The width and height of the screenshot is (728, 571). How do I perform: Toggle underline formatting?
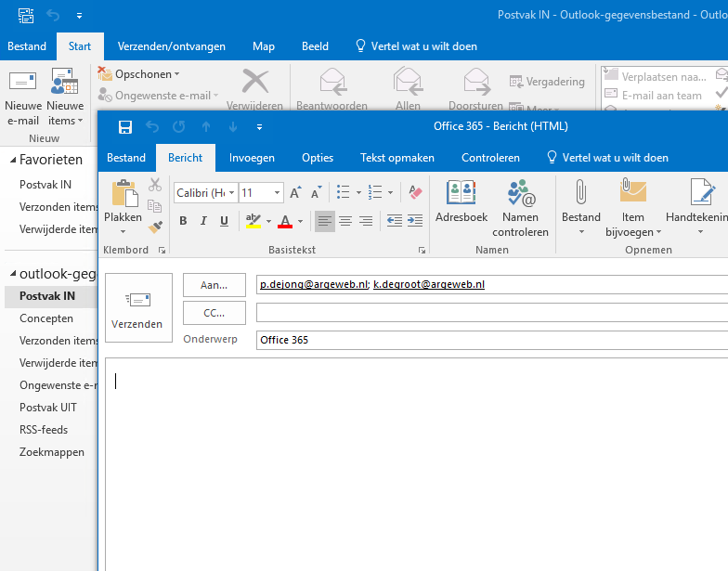[224, 221]
